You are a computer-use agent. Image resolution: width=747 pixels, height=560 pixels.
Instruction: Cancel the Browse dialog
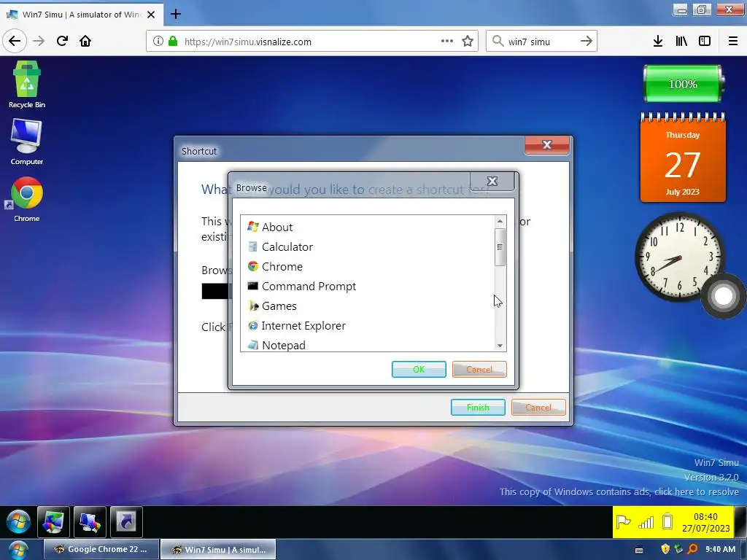tap(479, 369)
